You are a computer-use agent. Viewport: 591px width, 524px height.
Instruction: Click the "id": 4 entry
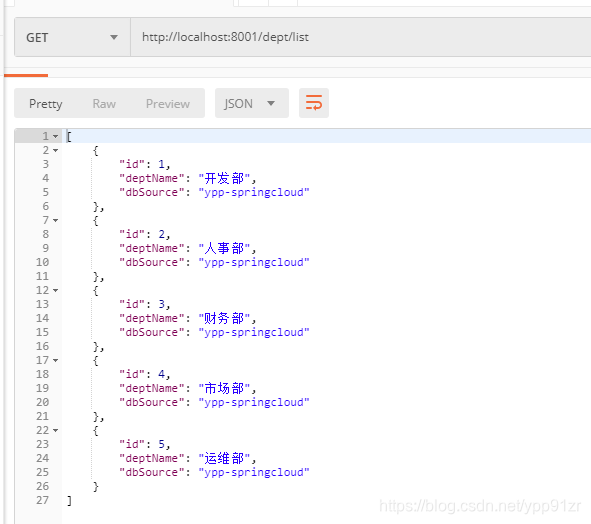click(145, 374)
